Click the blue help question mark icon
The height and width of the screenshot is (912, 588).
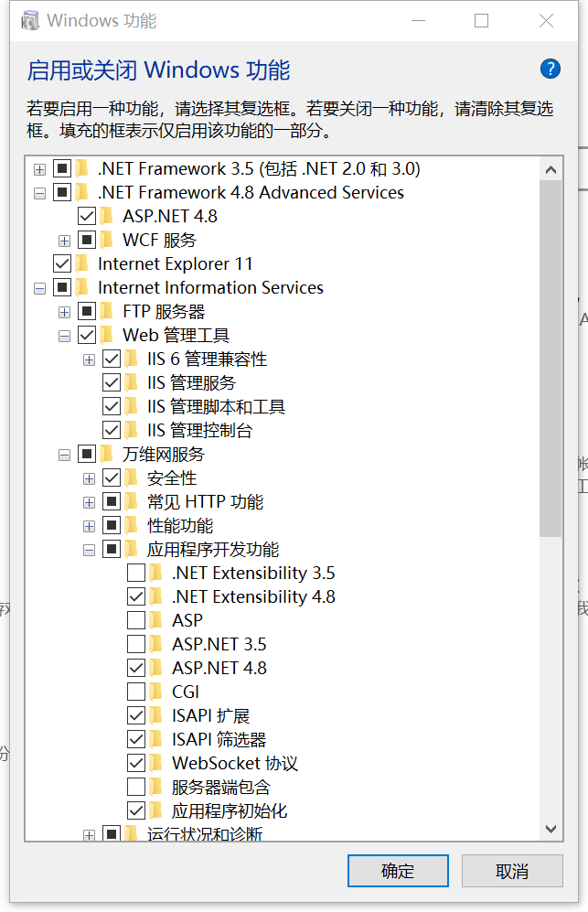click(x=550, y=70)
